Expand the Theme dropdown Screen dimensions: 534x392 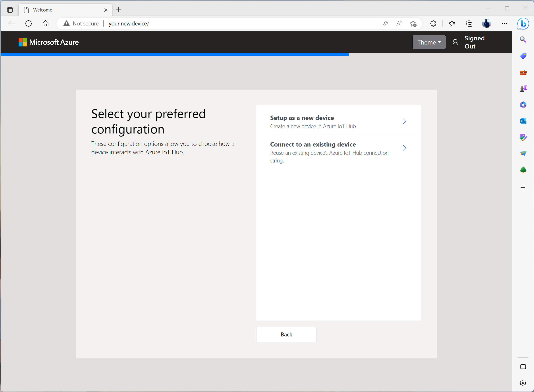coord(429,42)
